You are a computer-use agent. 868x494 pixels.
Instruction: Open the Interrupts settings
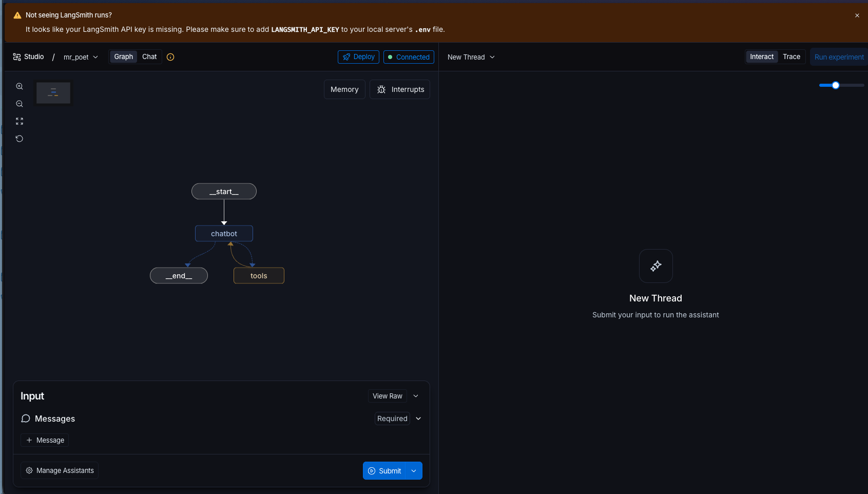pos(400,89)
